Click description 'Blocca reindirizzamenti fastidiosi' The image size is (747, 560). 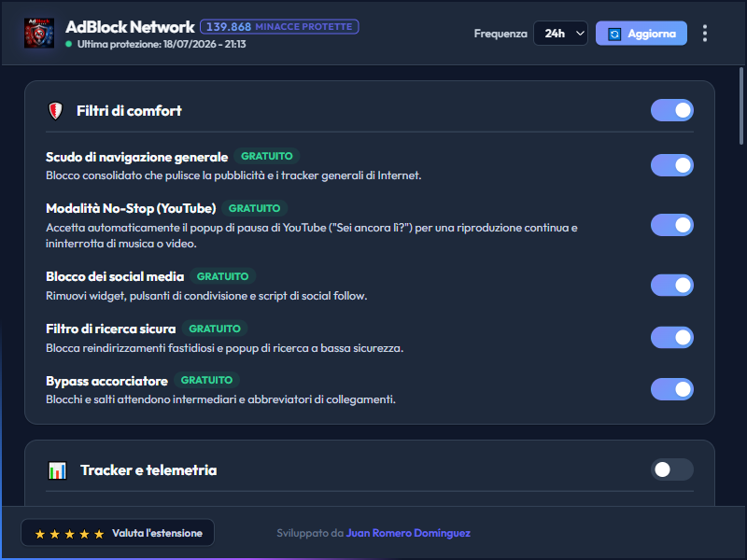coord(224,348)
